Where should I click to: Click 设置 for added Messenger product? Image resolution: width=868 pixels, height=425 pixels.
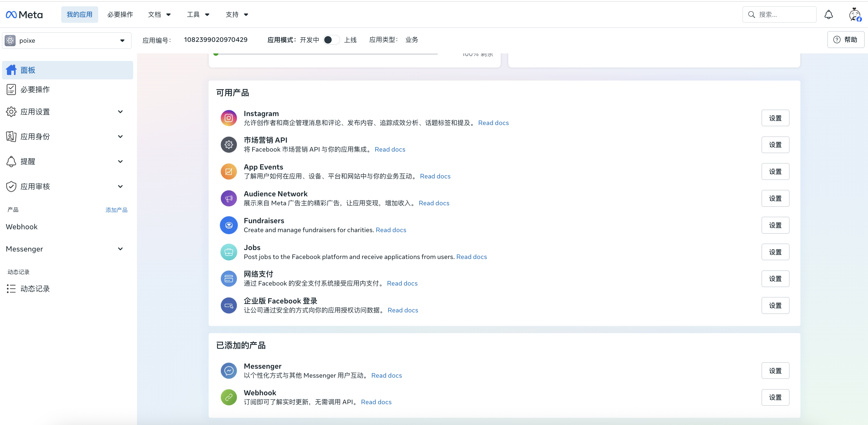tap(775, 370)
